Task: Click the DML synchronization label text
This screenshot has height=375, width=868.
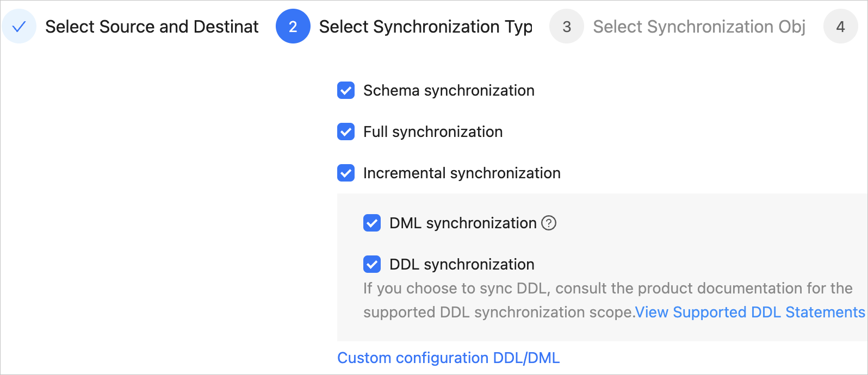Action: 463,223
